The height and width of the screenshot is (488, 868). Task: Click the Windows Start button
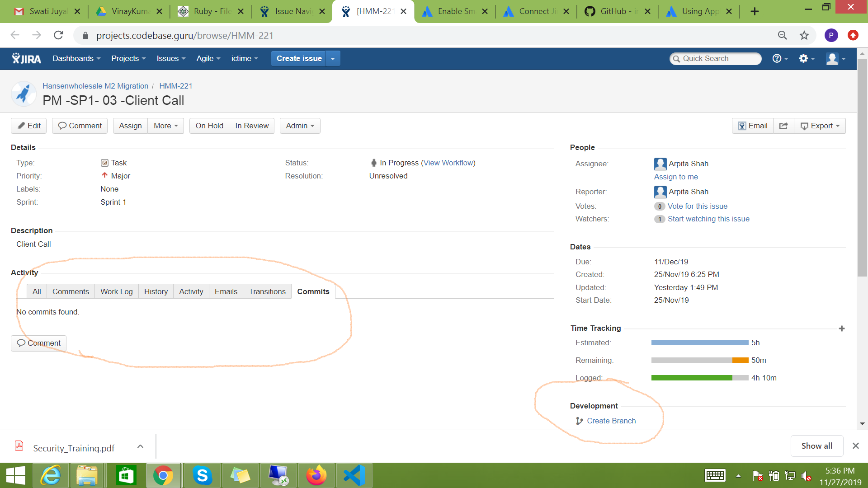pos(16,475)
